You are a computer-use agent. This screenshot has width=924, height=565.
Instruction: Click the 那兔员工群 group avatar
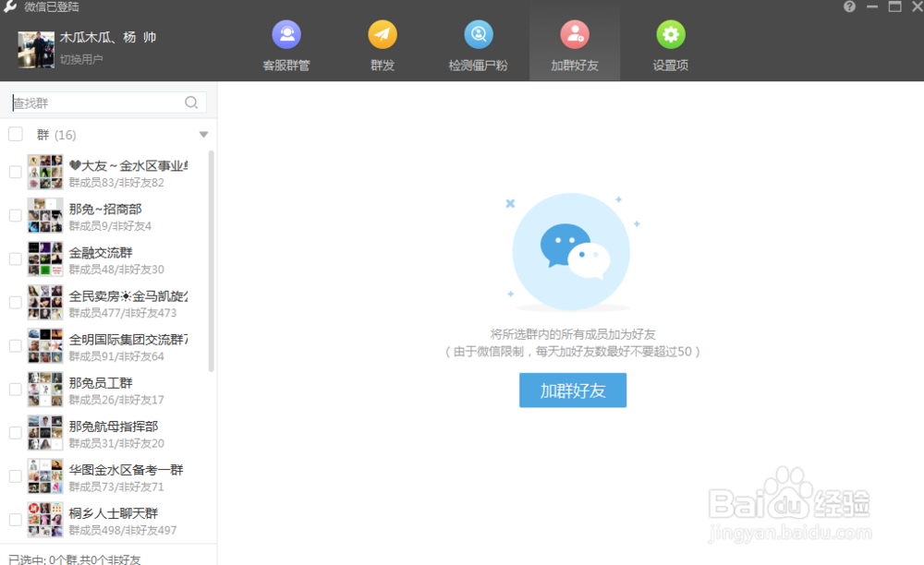pos(45,390)
